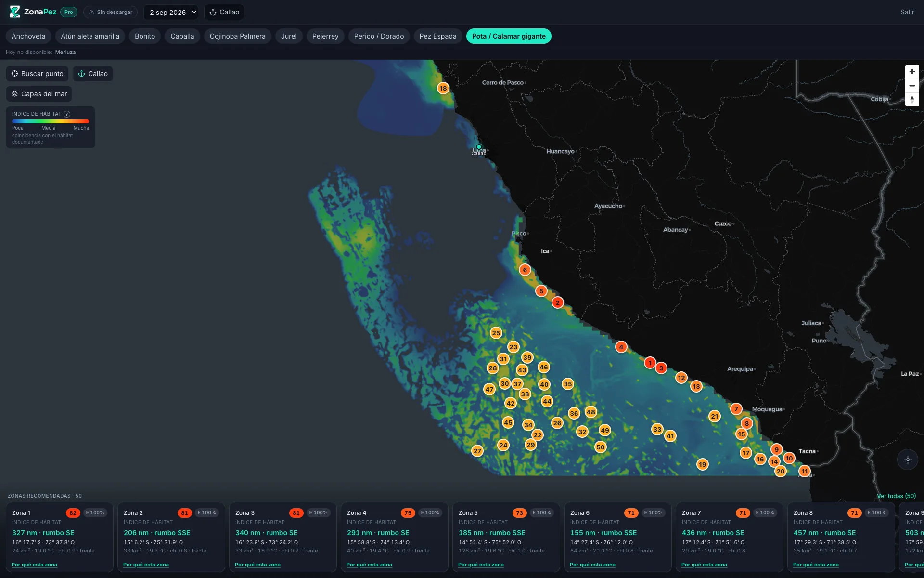Select the Bonito species tab
Image resolution: width=924 pixels, height=578 pixels.
click(145, 36)
